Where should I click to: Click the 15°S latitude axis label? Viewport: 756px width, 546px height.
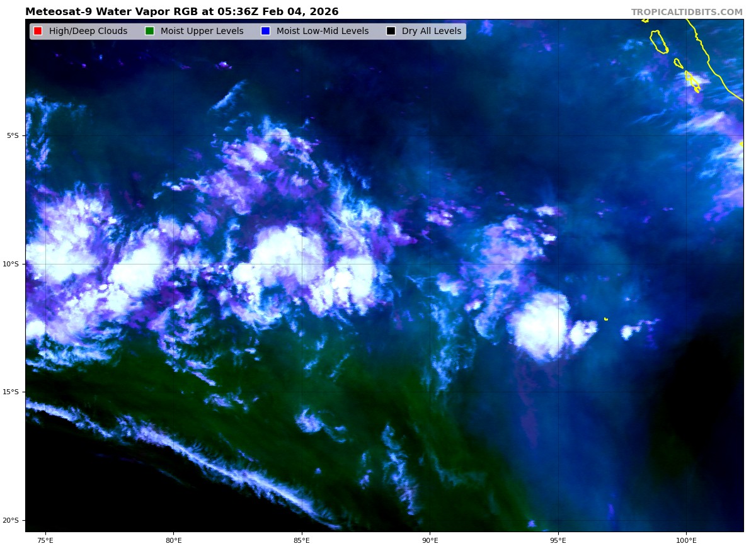[x=11, y=392]
